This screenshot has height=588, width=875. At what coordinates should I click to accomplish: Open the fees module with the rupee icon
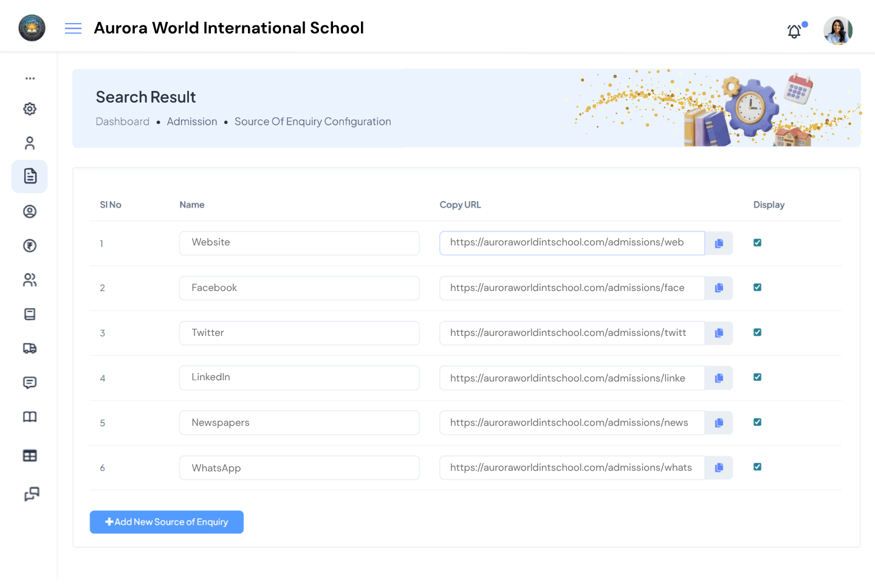pos(29,245)
